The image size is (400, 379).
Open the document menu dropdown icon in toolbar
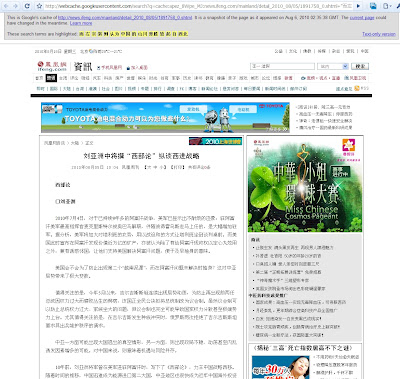pos(386,6)
